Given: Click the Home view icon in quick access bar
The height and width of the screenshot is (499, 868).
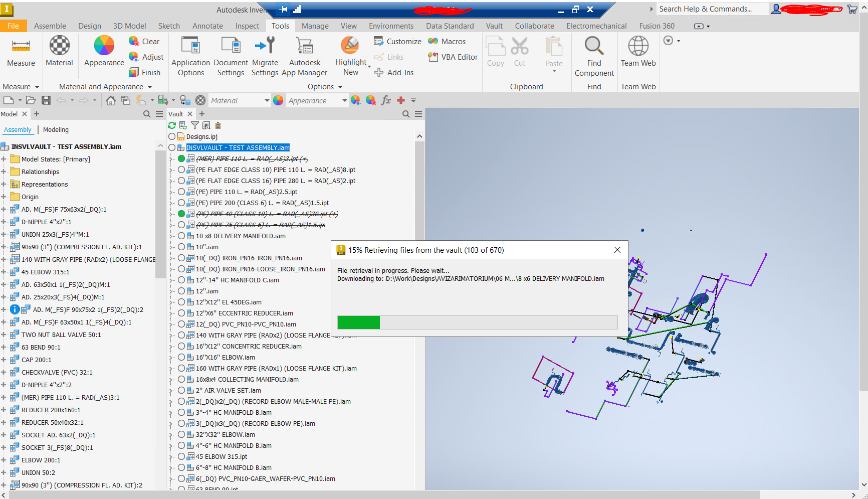Looking at the screenshot, I should 111,100.
